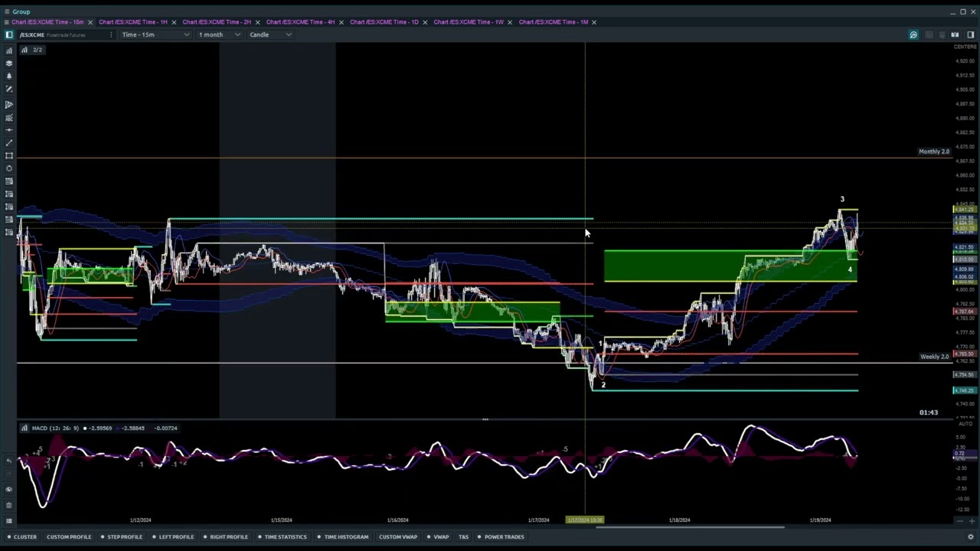
Task: Click the Group menu icon at top-left
Action: pyautogui.click(x=6, y=11)
